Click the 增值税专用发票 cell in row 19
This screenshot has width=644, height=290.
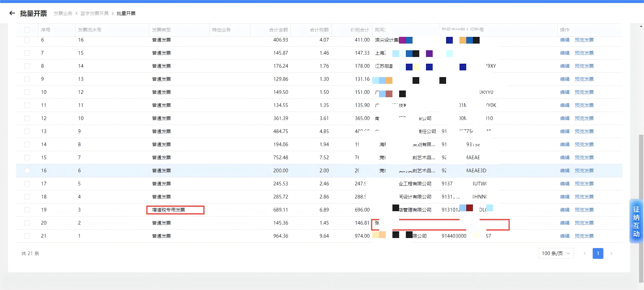168,210
